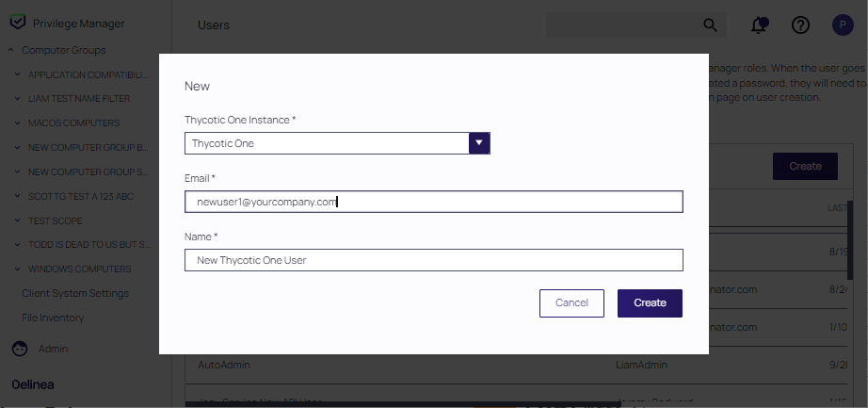
Task: Expand the TEST SCOPE group
Action: pyautogui.click(x=18, y=220)
